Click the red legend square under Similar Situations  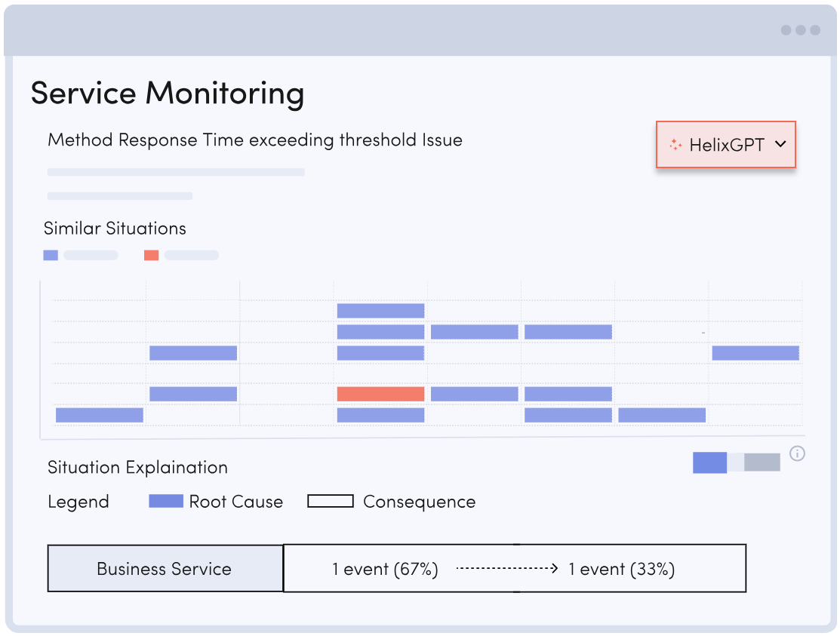(151, 255)
